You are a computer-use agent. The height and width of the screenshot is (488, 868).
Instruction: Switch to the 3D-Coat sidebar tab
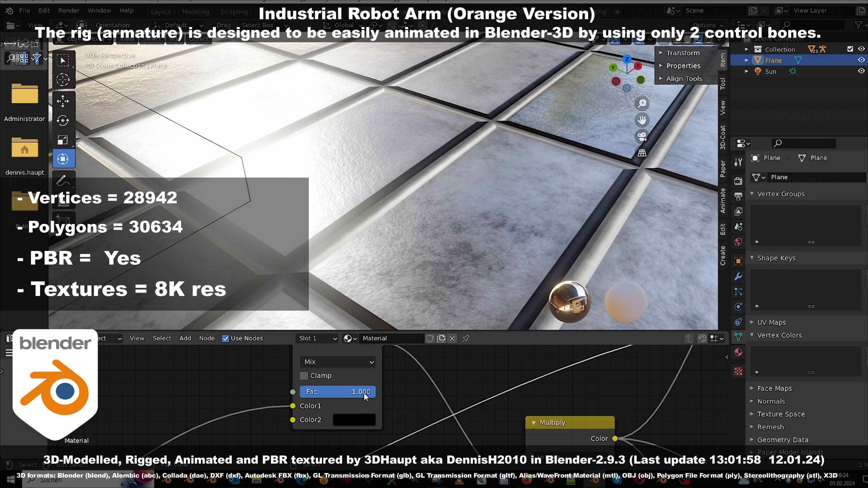[722, 137]
